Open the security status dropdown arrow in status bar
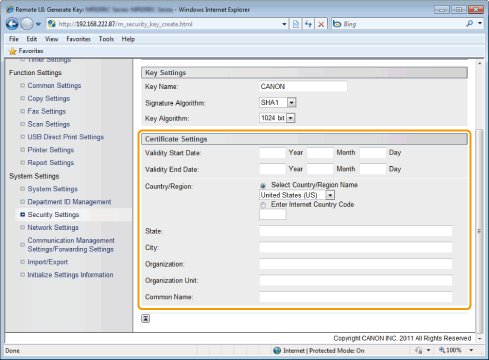The height and width of the screenshot is (360, 489). 428,350
